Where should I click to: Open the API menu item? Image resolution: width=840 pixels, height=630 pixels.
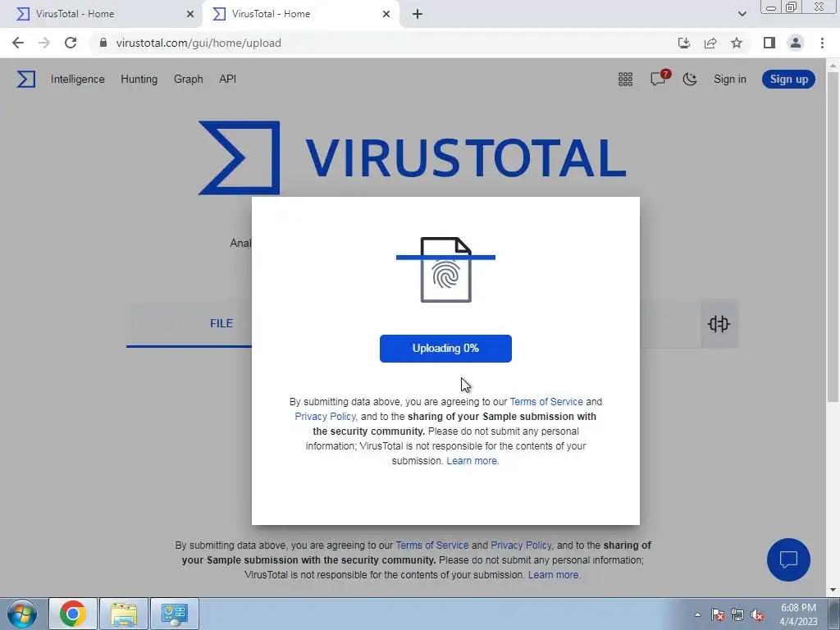click(x=227, y=80)
